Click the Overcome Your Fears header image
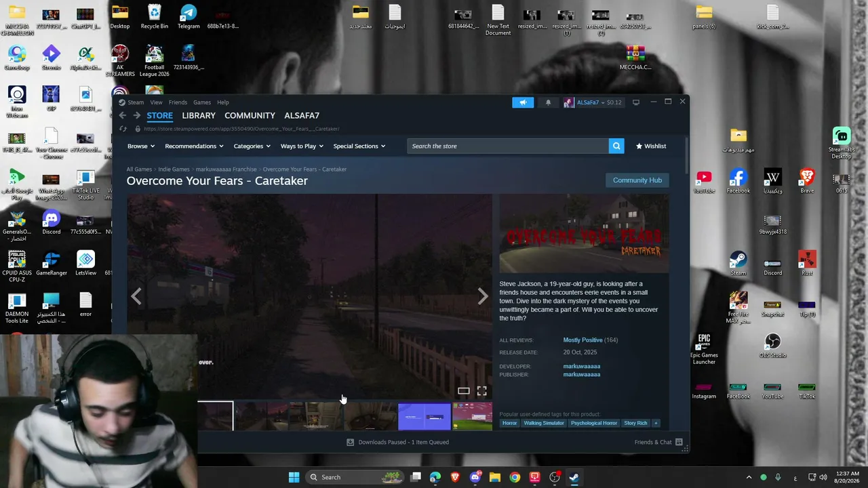 [584, 234]
